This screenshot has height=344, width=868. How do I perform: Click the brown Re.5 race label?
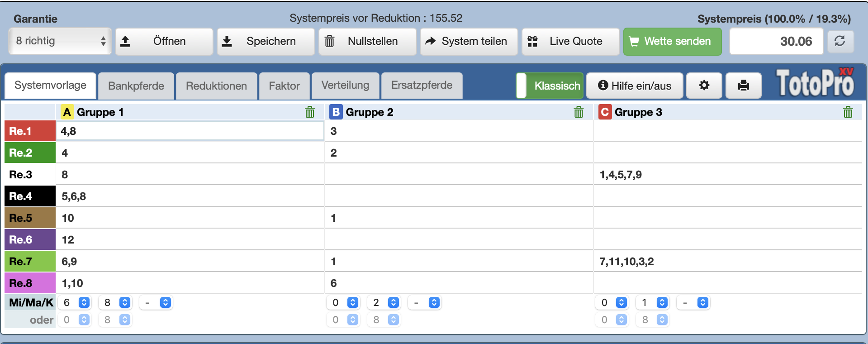point(30,218)
